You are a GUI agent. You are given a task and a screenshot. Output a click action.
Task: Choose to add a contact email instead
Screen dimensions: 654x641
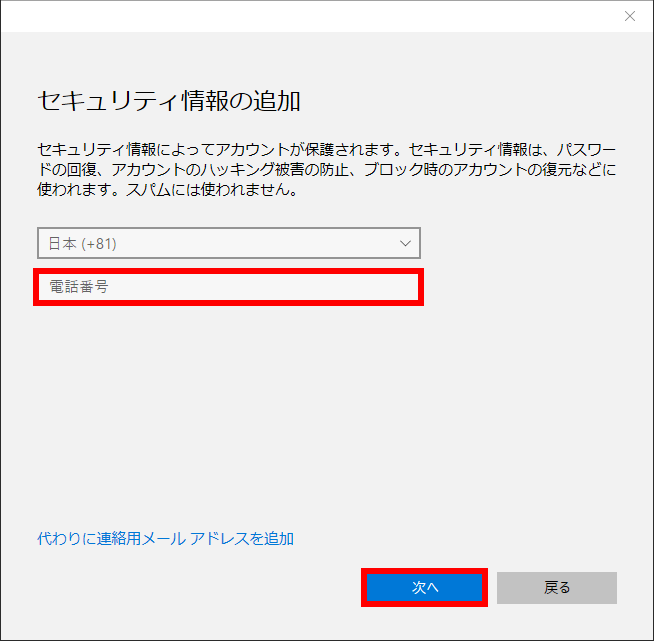click(166, 538)
